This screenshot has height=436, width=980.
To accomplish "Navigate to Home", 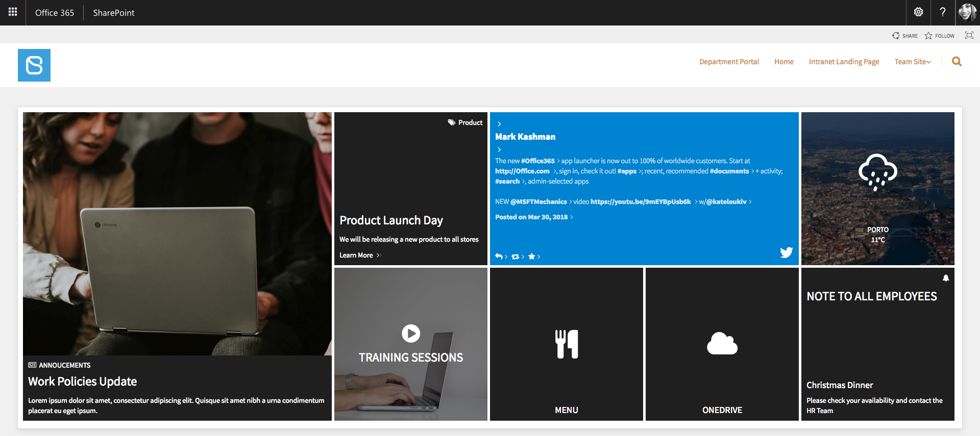I will (783, 62).
